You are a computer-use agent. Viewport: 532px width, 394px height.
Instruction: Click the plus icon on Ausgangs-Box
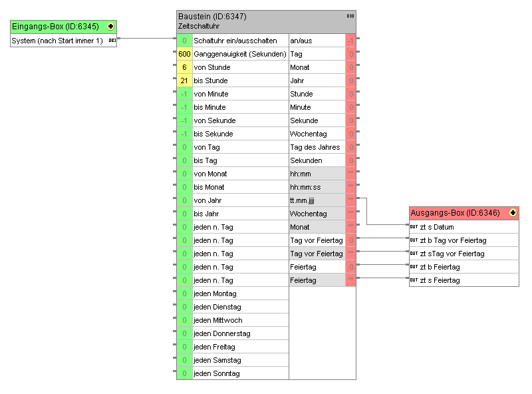coord(513,213)
